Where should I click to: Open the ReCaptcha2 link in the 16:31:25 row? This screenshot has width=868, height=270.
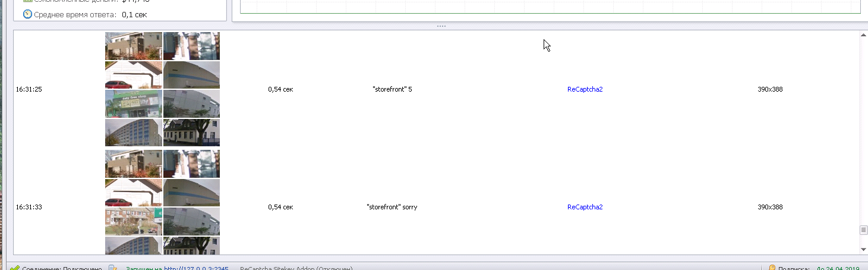[585, 89]
